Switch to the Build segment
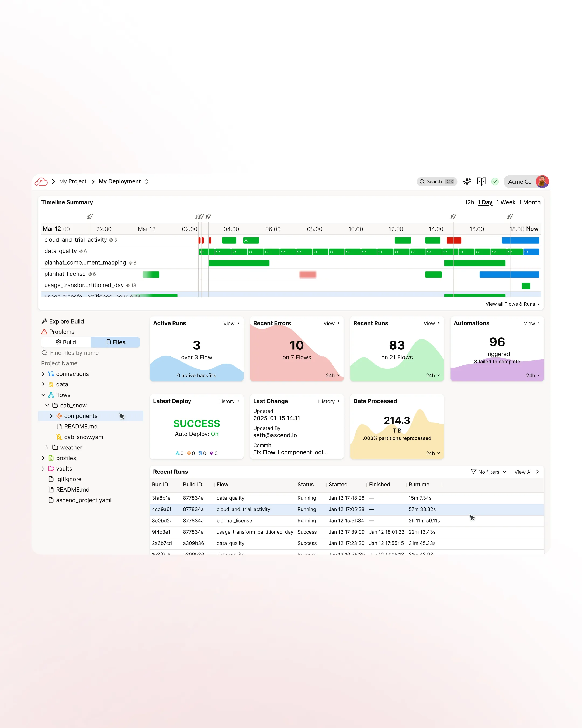This screenshot has width=582, height=728. [x=66, y=342]
